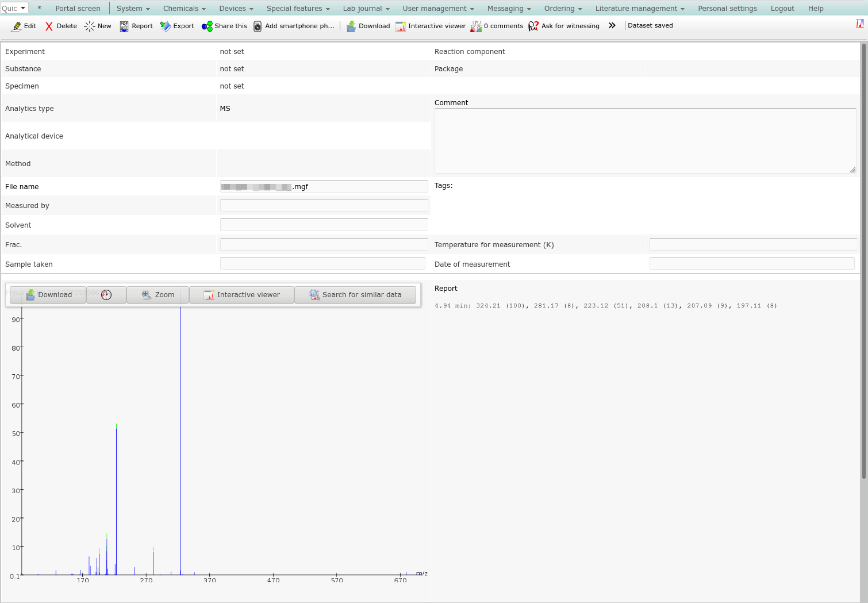
Task: Click Logout in the menu bar
Action: tap(782, 9)
